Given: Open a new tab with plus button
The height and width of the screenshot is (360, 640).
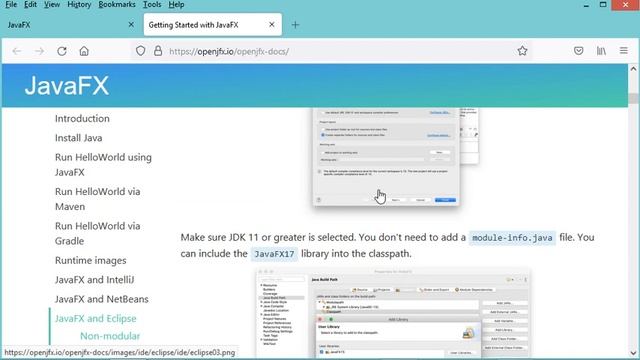Looking at the screenshot, I should click(x=295, y=25).
